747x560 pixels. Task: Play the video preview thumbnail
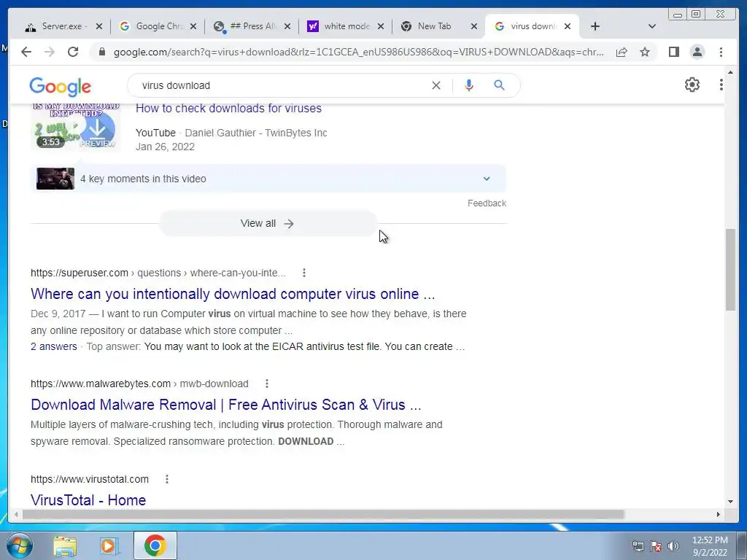pos(76,127)
